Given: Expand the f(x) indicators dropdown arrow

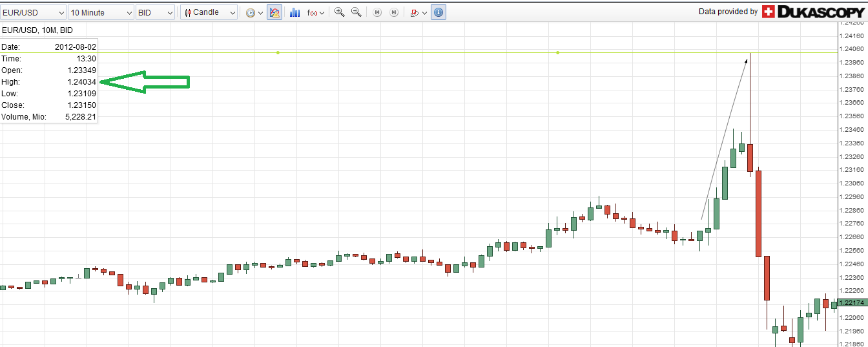Looking at the screenshot, I should click(x=322, y=13).
